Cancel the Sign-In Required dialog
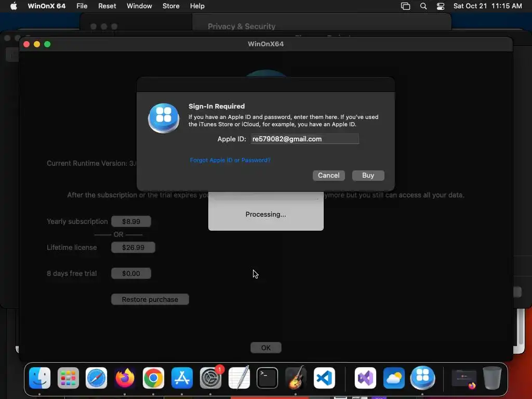 point(328,176)
